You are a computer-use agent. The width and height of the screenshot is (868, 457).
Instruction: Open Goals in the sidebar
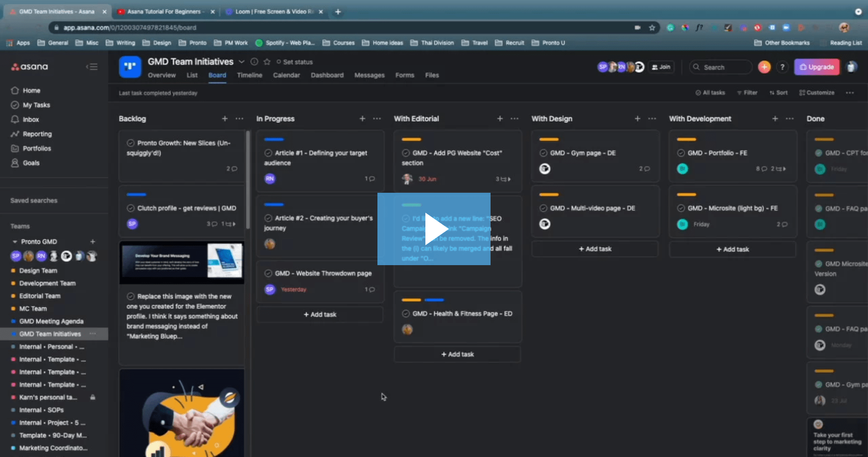(31, 163)
